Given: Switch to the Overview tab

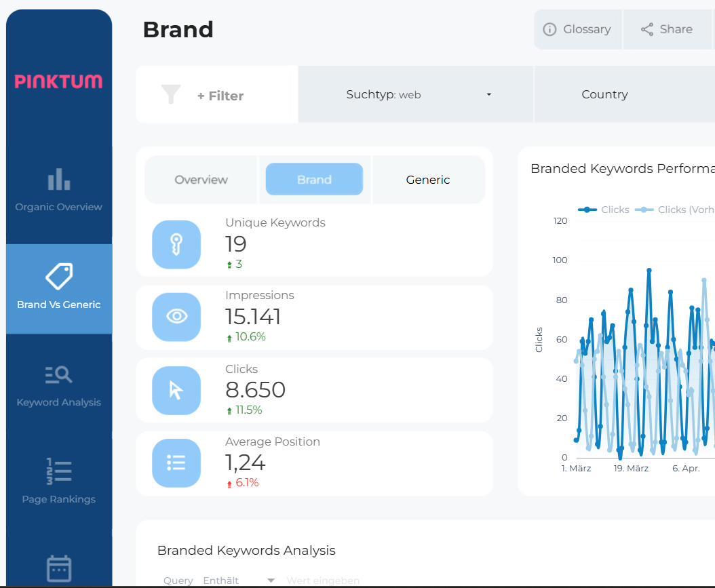Looking at the screenshot, I should coord(201,179).
